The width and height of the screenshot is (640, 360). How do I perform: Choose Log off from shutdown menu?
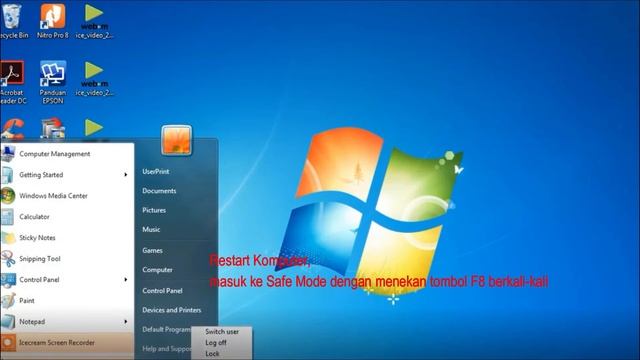tap(216, 342)
